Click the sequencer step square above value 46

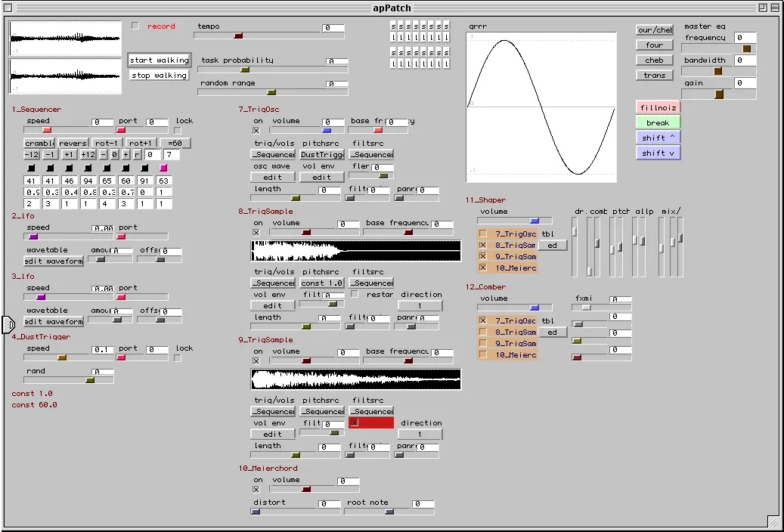[69, 168]
